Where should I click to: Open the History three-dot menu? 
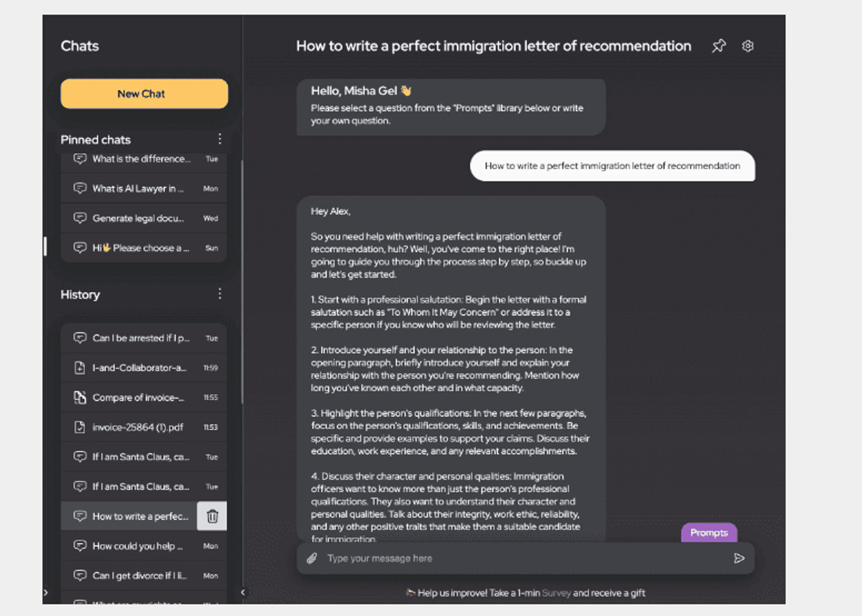(220, 294)
